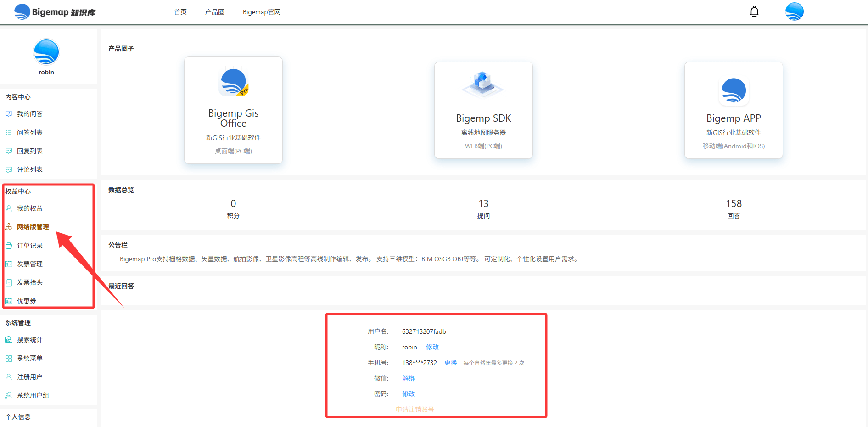Image resolution: width=868 pixels, height=427 pixels.
Task: Open 优惠券 in the sidebar
Action: (27, 301)
